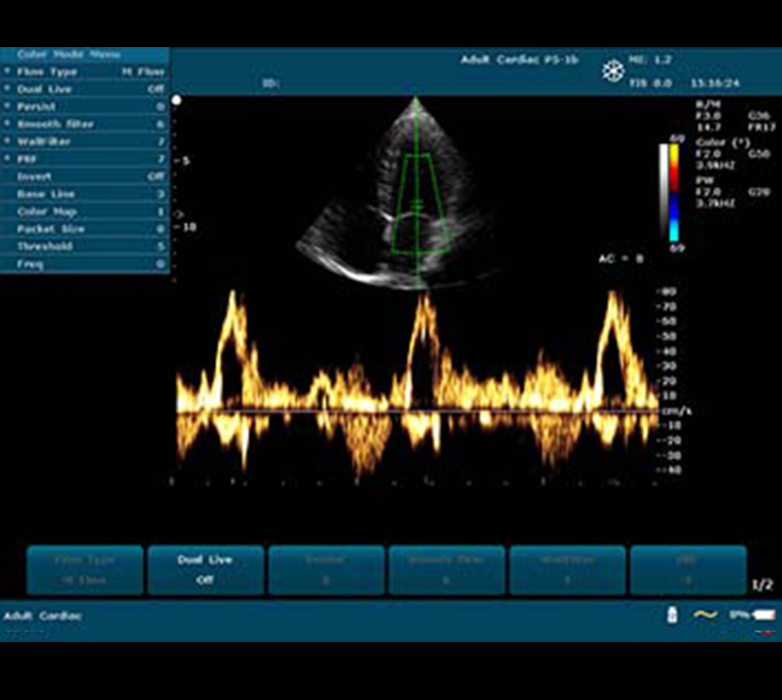This screenshot has height=700, width=782.
Task: Click the white focus marker dot above depth scale
Action: (x=176, y=100)
